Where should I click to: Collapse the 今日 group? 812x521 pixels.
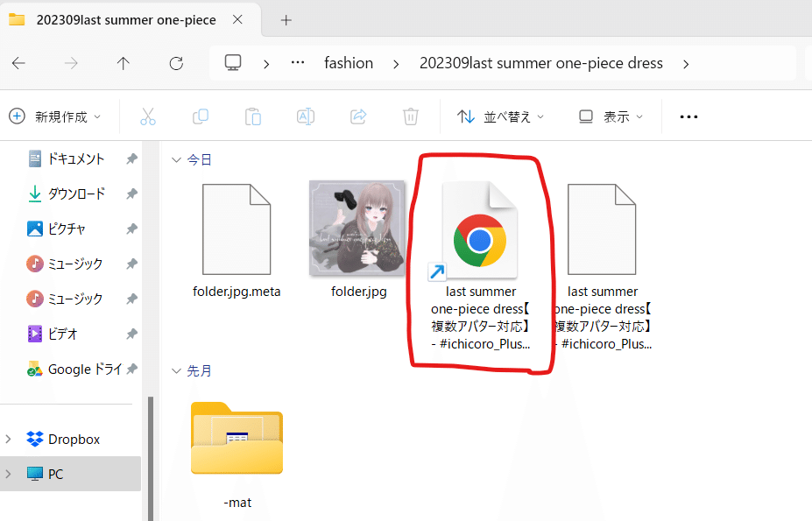[176, 160]
